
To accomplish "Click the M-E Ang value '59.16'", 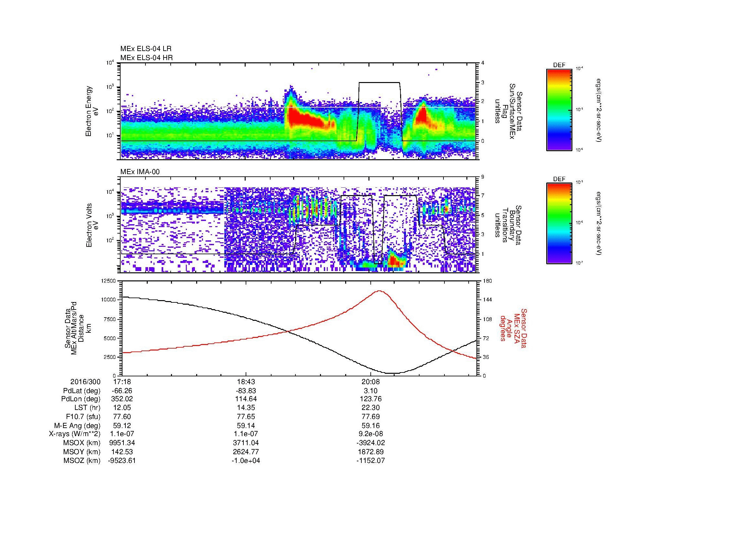I will point(370,425).
